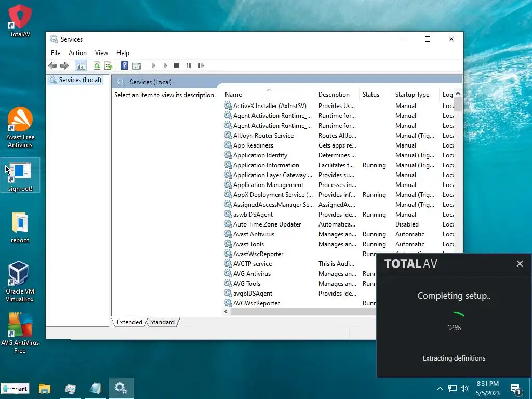Click the horizontal scrollbar left arrow
The width and height of the screenshot is (532, 399).
tap(227, 312)
